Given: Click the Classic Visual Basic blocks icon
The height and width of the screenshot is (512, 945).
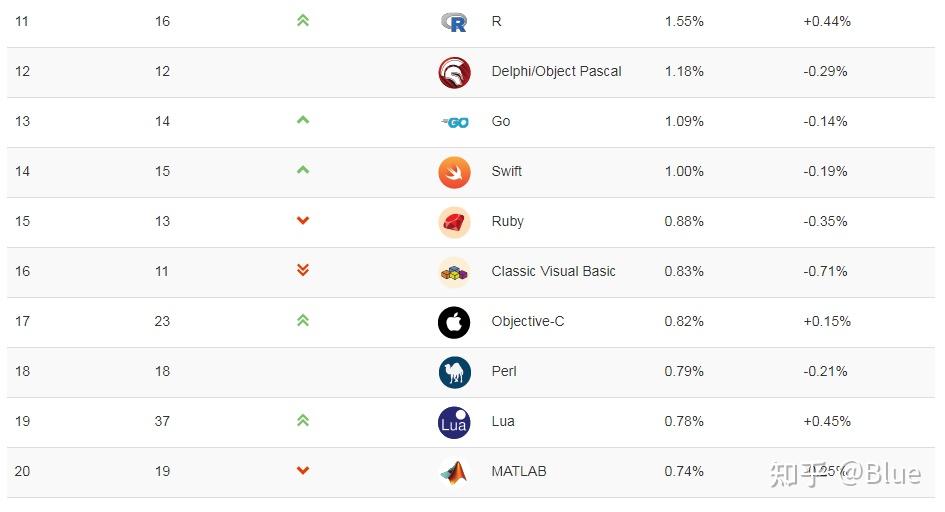Looking at the screenshot, I should tap(454, 272).
